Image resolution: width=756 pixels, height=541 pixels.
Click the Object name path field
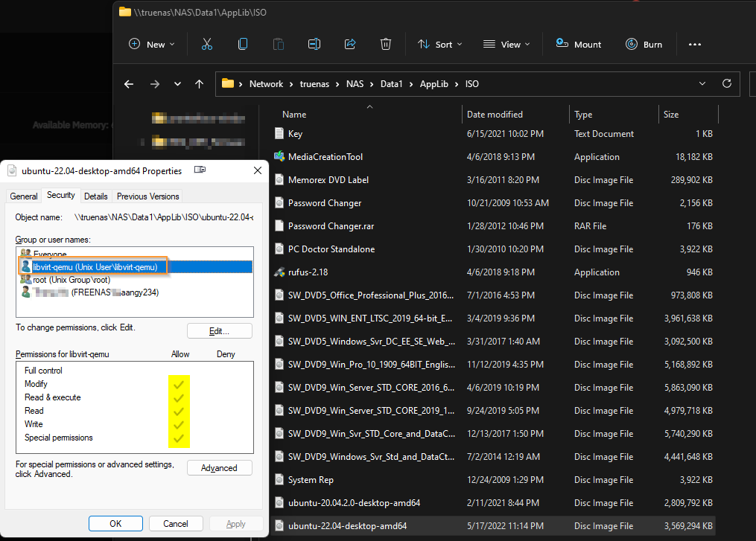[x=163, y=217]
